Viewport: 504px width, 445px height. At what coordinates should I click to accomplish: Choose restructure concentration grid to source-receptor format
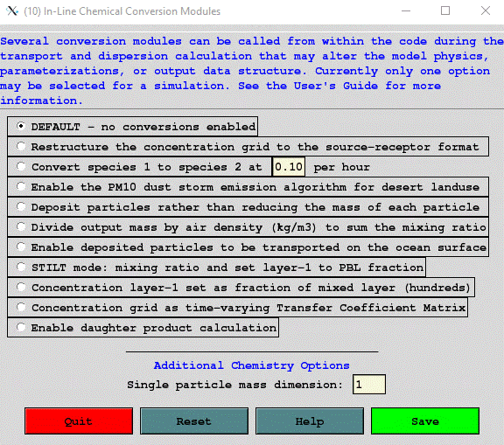248,147
